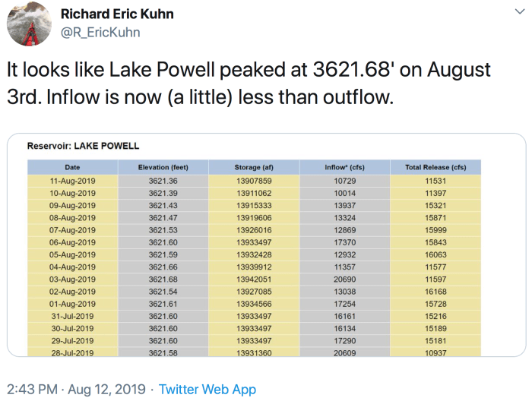The height and width of the screenshot is (401, 532).
Task: Click Richard Eric Kuhn's profile avatar
Action: click(23, 24)
